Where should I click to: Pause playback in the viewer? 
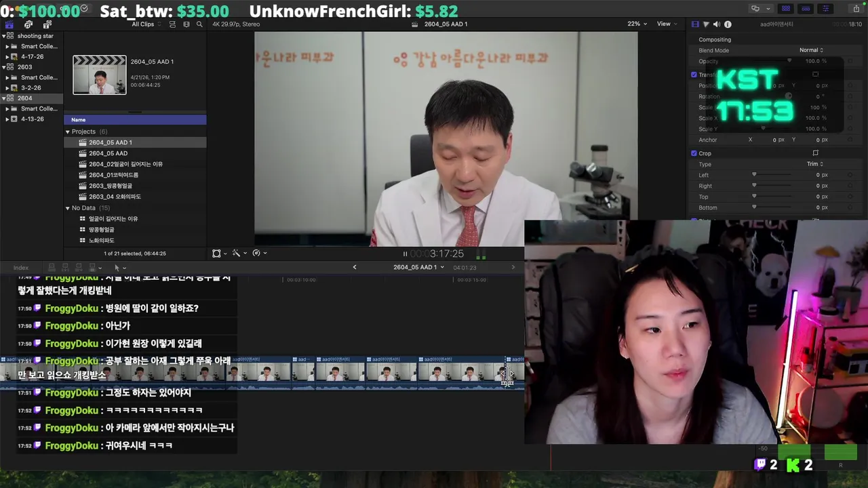405,254
